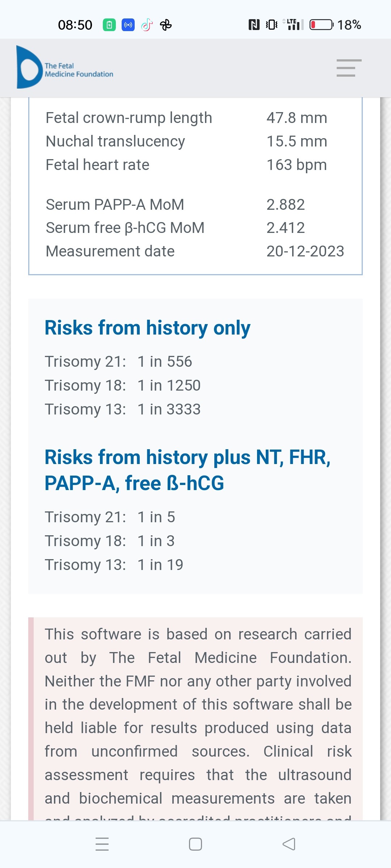Tap the NFC status icon

coord(254,25)
